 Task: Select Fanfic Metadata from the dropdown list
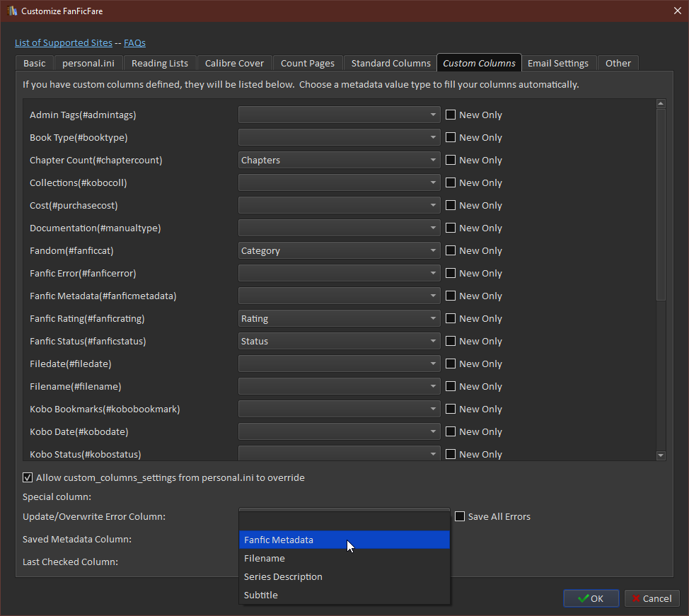tap(279, 540)
